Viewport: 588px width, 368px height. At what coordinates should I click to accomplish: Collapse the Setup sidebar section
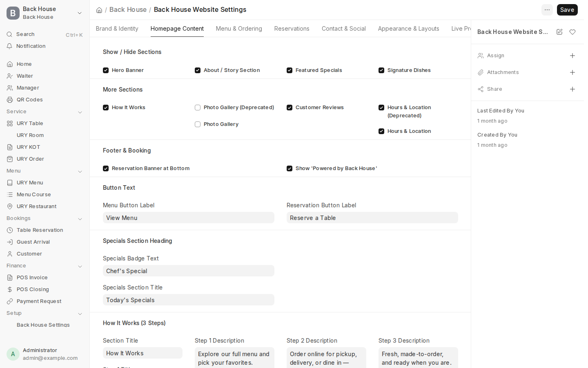80,314
